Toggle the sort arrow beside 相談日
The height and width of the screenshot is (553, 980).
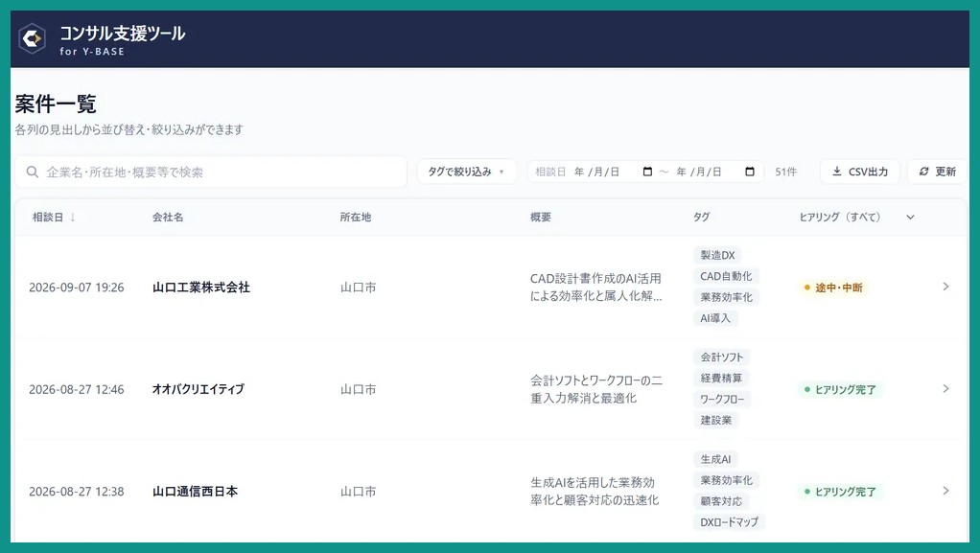pos(73,217)
